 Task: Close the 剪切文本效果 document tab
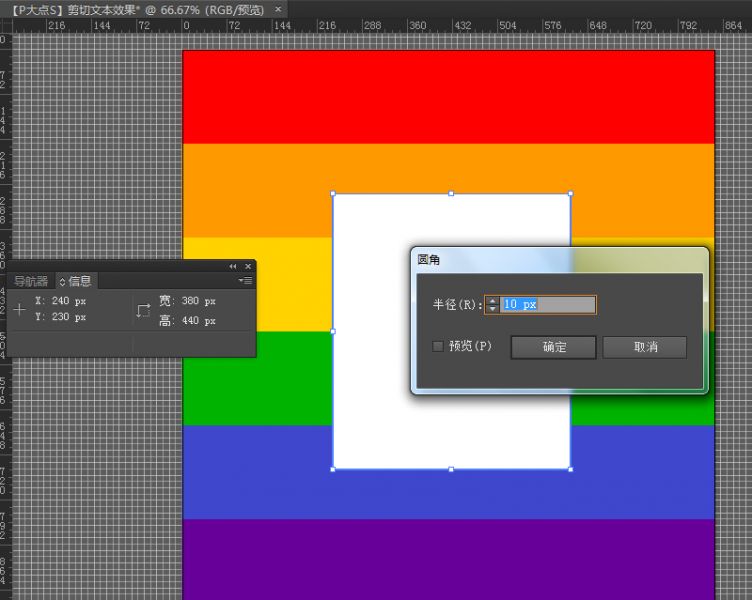[279, 9]
